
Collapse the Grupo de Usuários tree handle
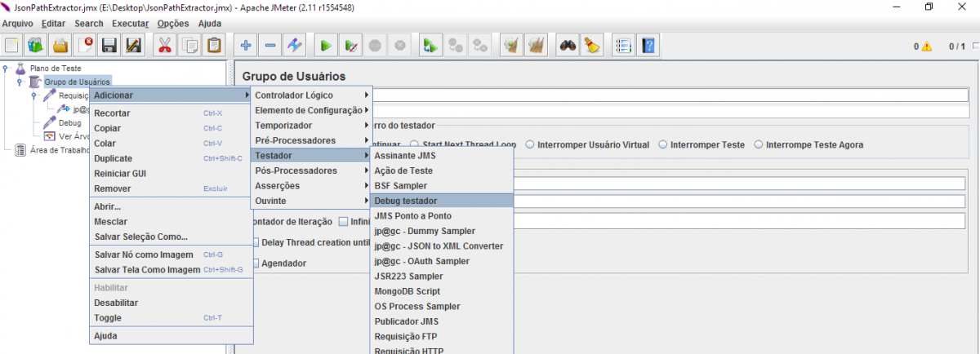tap(19, 82)
